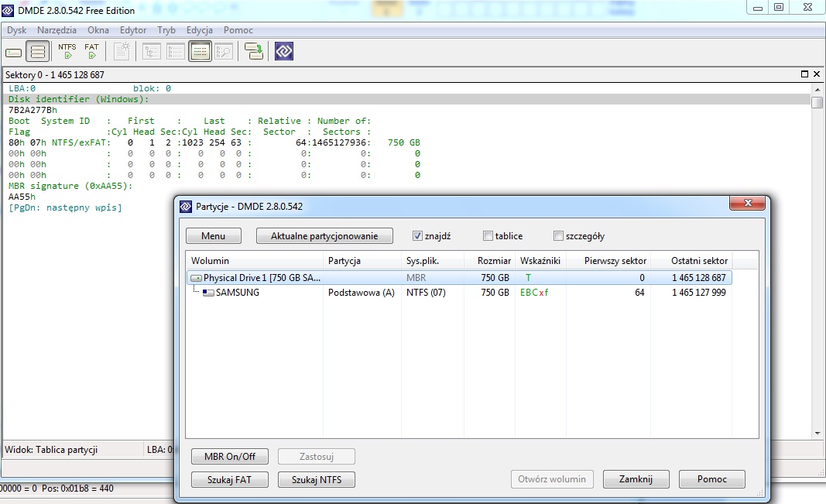Click the 'Podstawowa (A)' partition cell

coord(362,293)
